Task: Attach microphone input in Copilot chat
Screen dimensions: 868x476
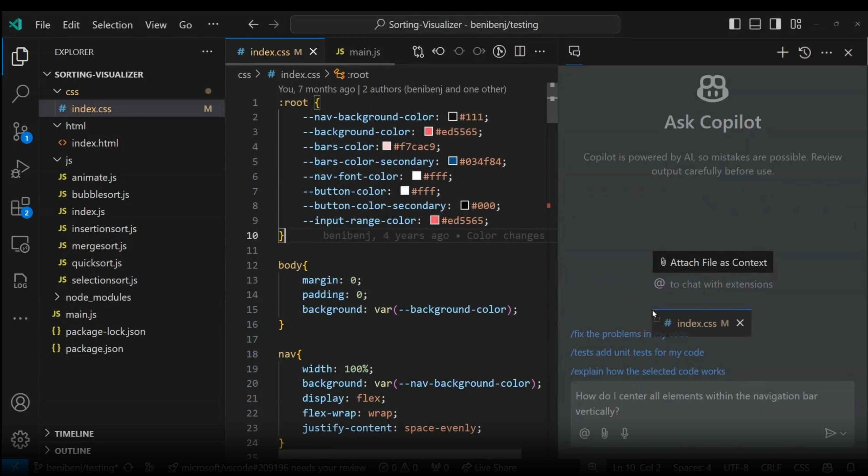Action: point(625,433)
